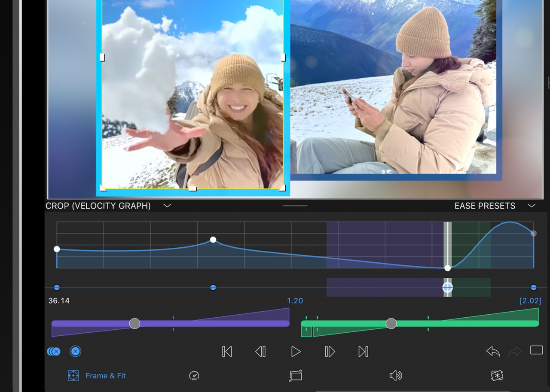Click the green velocity slider handle

[391, 324]
